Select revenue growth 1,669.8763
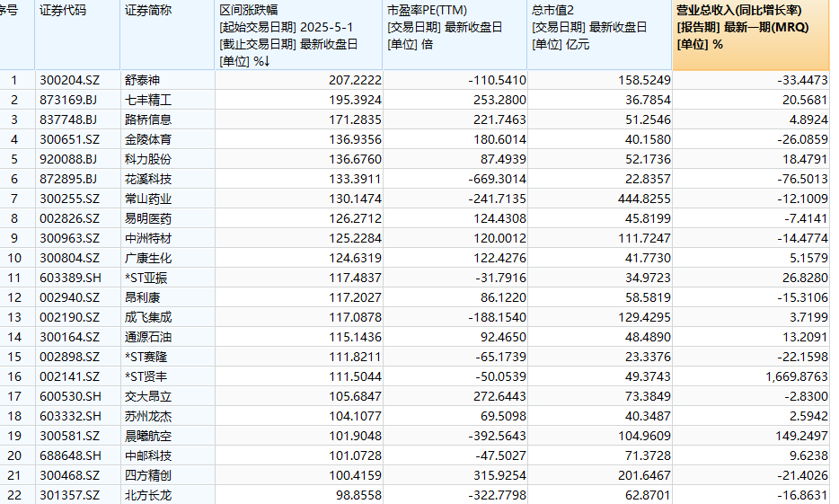This screenshot has width=839, height=504. (x=797, y=377)
